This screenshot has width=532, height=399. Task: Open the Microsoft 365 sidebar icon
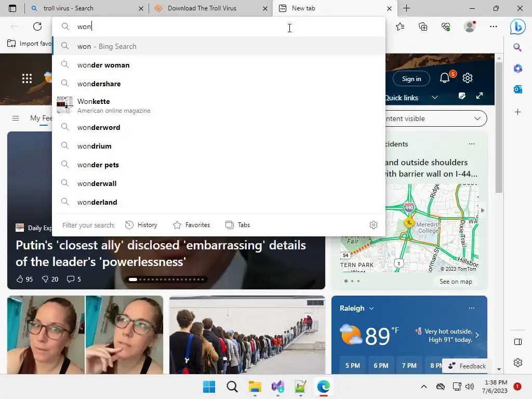pyautogui.click(x=517, y=69)
